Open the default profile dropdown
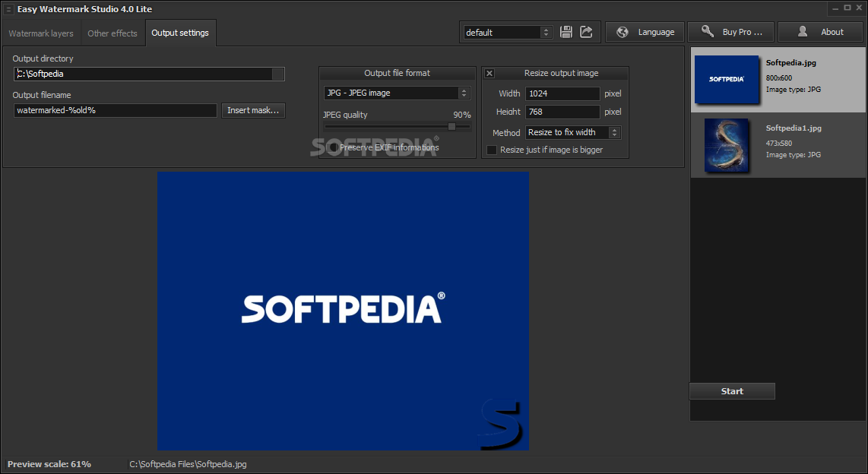 click(x=508, y=33)
